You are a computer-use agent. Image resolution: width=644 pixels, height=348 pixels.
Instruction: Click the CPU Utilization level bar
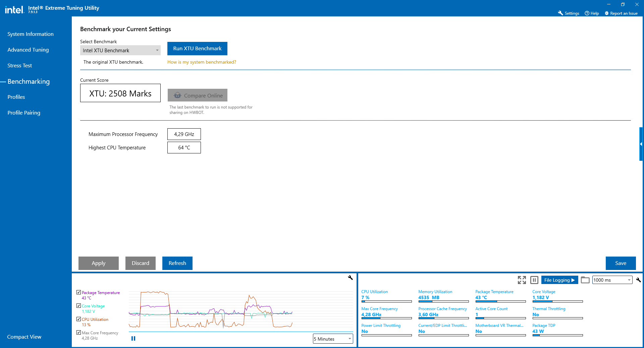coord(386,301)
